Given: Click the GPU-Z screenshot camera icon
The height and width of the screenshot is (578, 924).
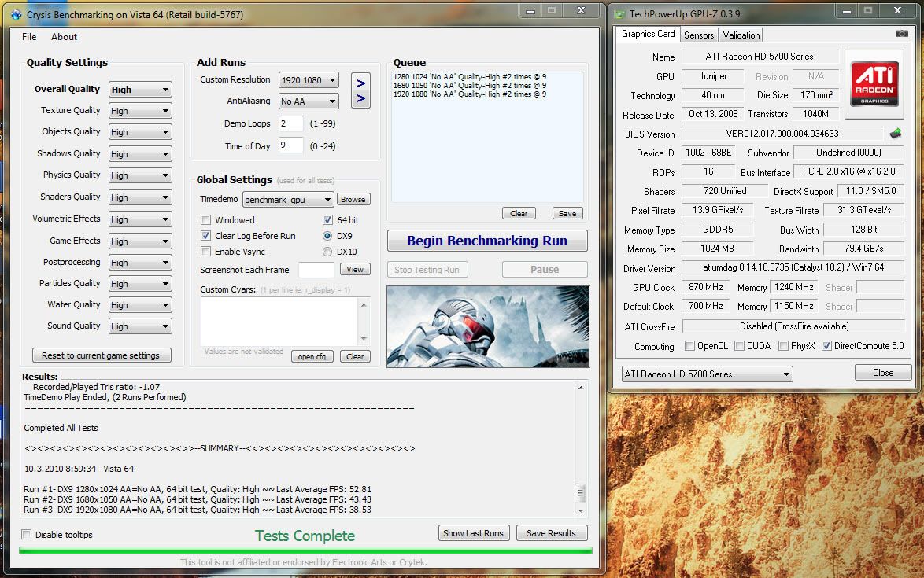Looking at the screenshot, I should (902, 34).
